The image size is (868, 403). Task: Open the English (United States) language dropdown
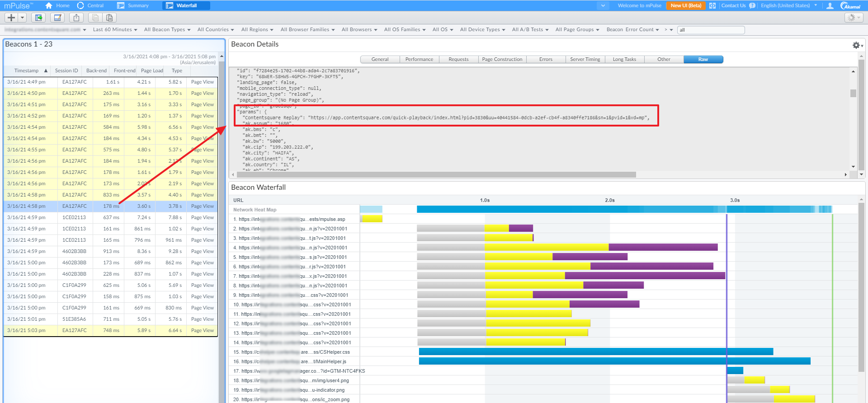point(789,5)
